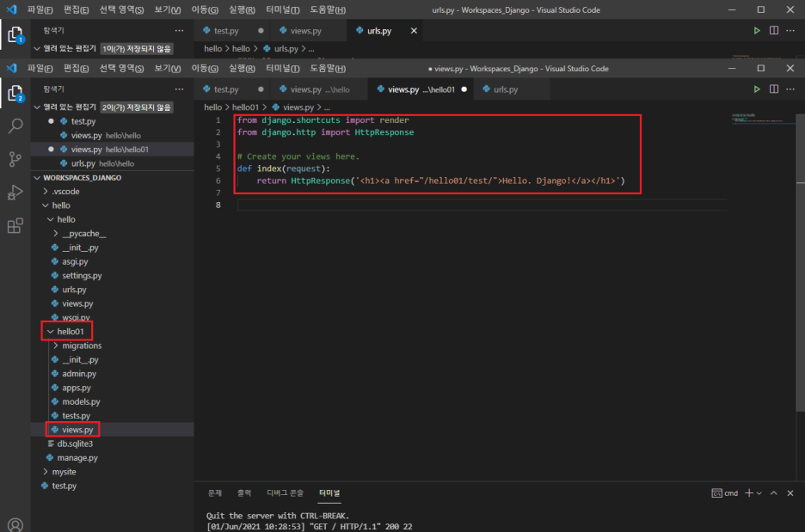Open settings.py in file tree

pyautogui.click(x=82, y=276)
